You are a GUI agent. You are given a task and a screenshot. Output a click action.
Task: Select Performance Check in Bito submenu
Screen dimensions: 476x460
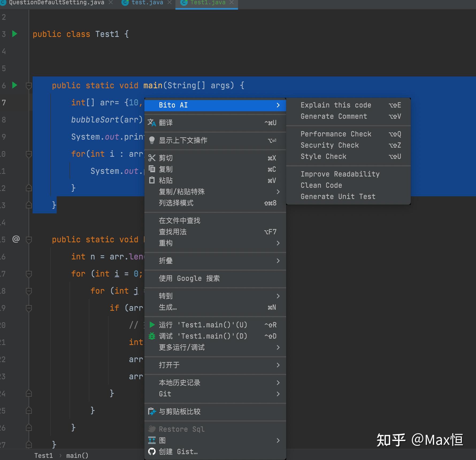[x=348, y=134]
